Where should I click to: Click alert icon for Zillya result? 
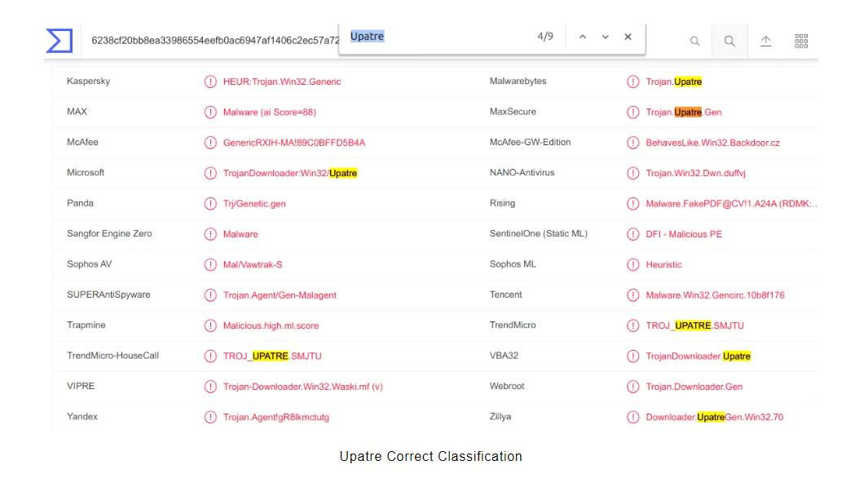tap(632, 417)
